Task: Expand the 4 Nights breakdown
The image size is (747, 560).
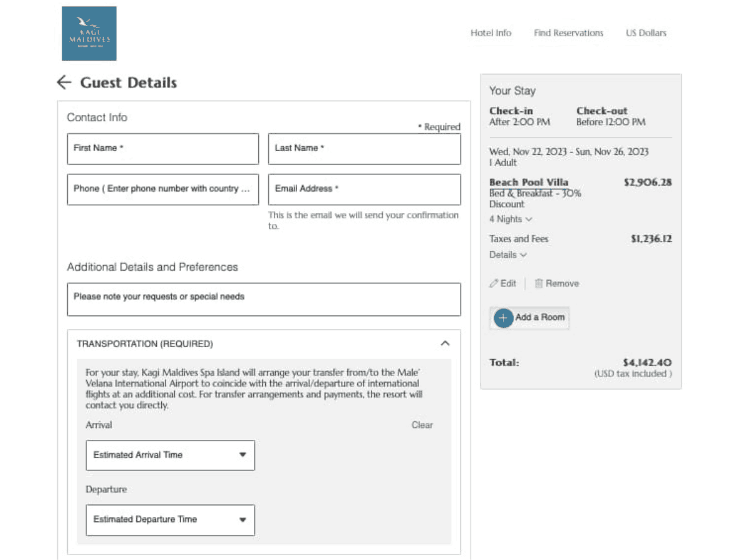Action: pos(510,219)
